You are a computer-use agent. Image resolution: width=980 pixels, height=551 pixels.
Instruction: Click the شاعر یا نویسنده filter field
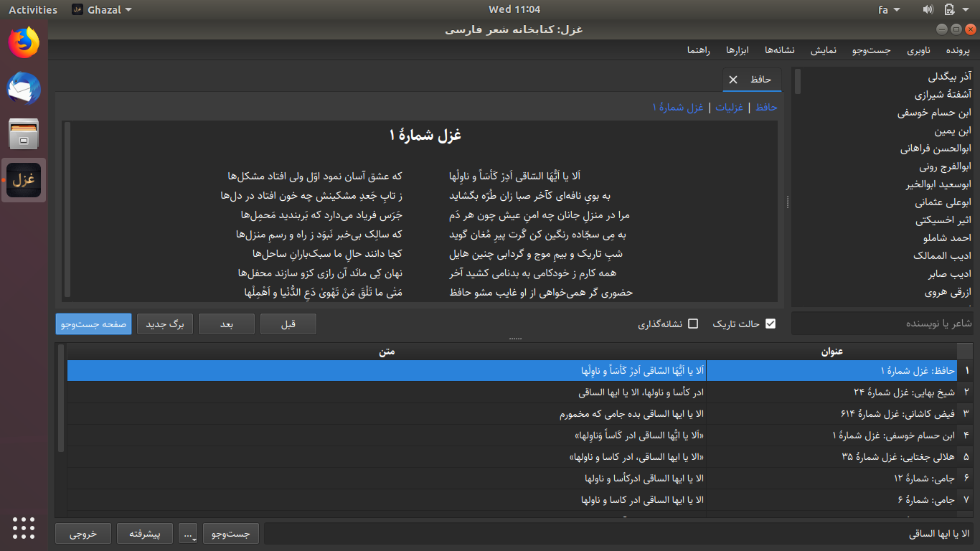(884, 324)
